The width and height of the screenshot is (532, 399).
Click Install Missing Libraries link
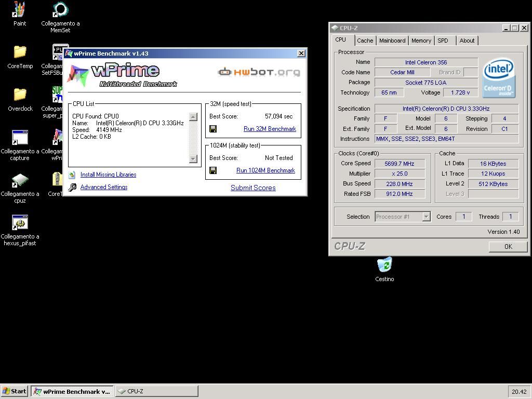(108, 175)
